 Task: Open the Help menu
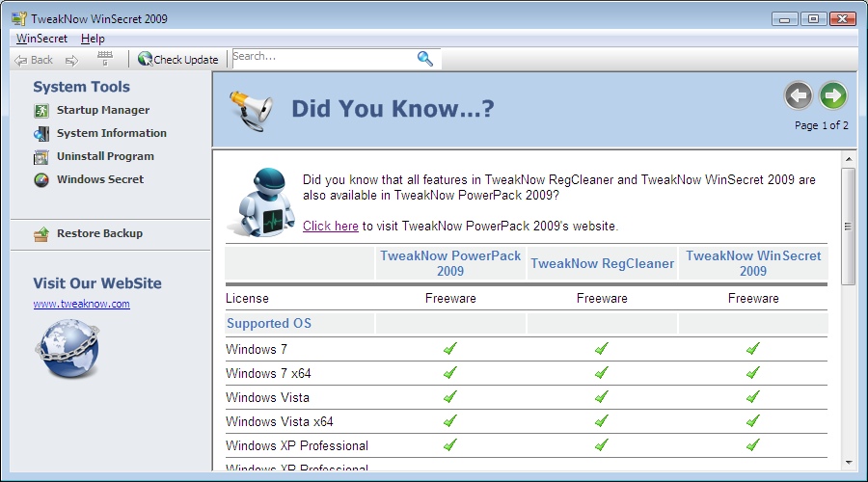(93, 39)
